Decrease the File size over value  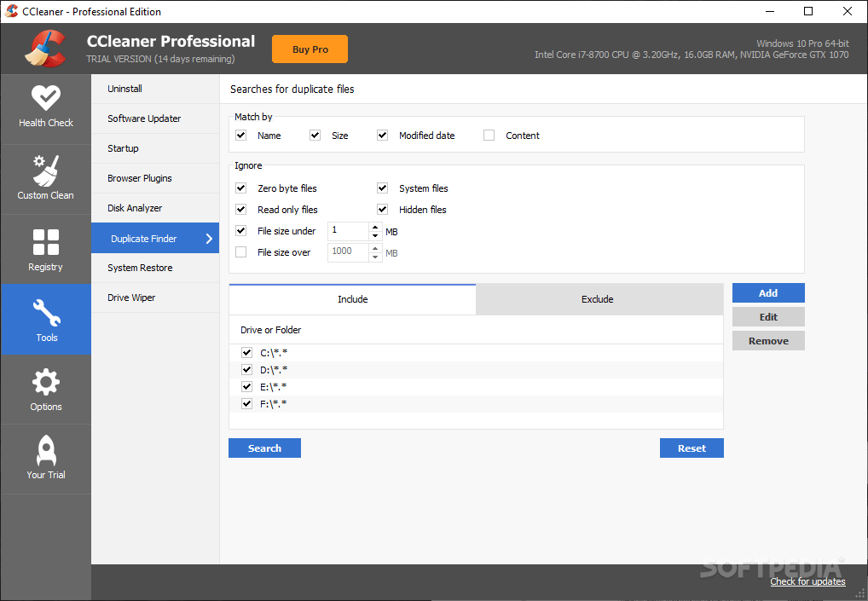373,256
